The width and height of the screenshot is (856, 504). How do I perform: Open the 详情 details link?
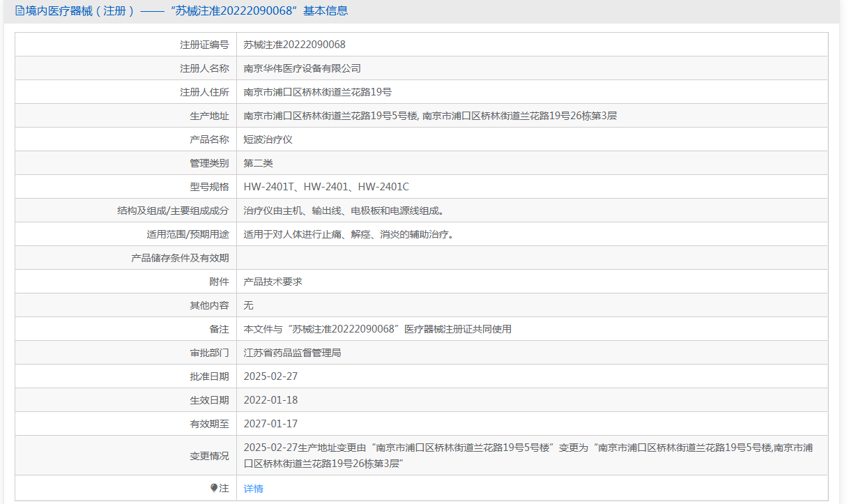point(254,489)
